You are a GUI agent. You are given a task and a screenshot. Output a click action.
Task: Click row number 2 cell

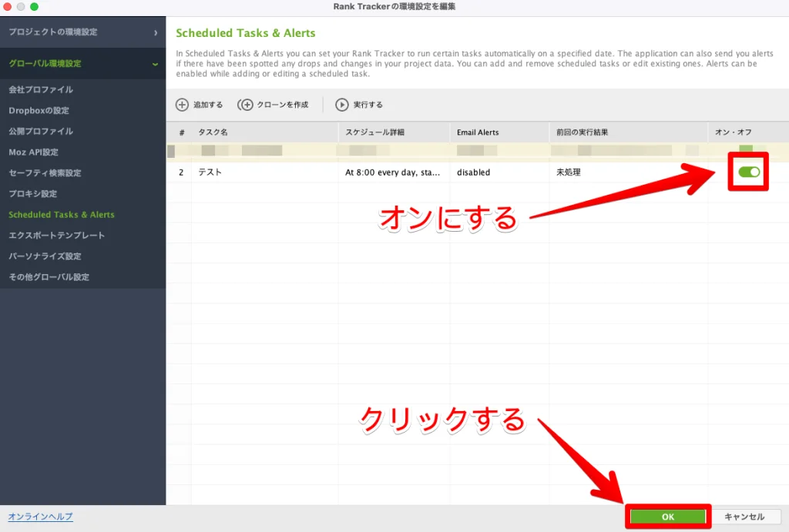[181, 172]
